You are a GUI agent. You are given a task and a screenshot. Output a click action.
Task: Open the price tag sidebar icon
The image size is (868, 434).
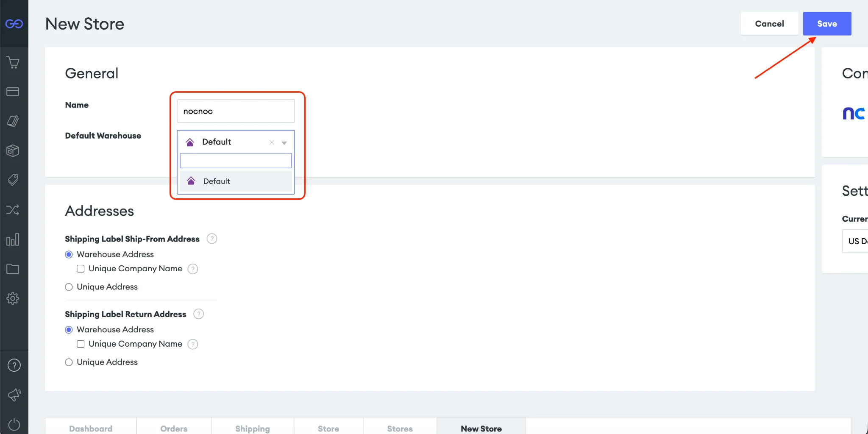(x=13, y=180)
